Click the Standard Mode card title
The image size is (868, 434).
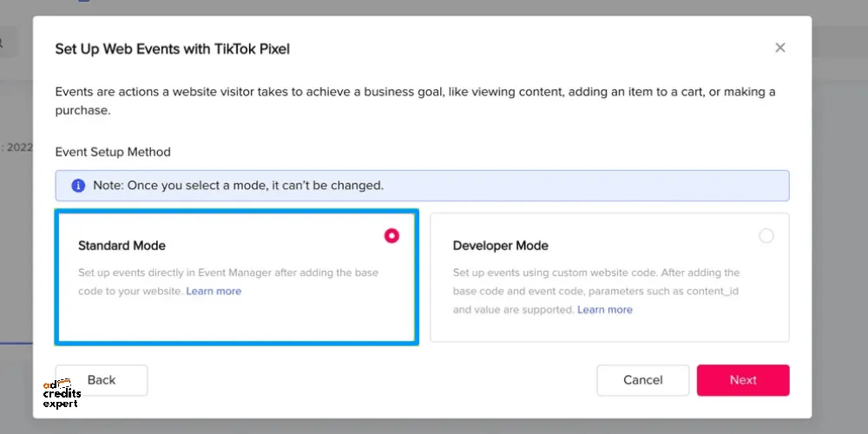click(122, 246)
